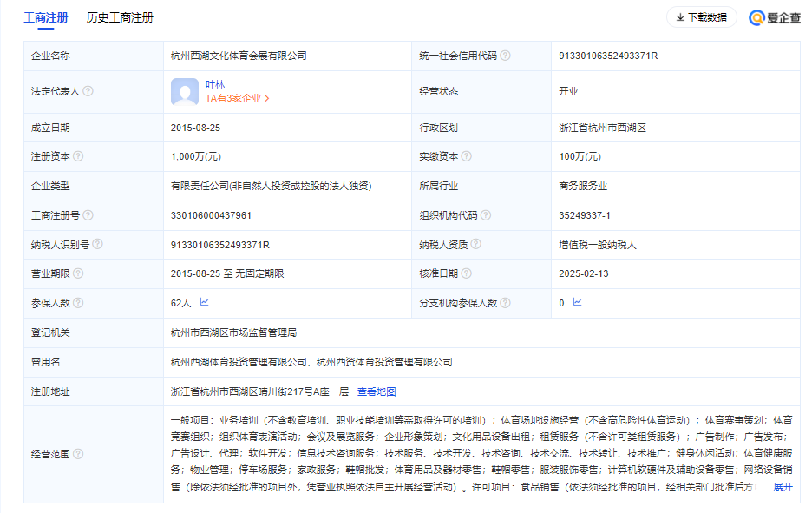Select registered capital 1,000万(元)
The width and height of the screenshot is (812, 513).
(x=196, y=156)
